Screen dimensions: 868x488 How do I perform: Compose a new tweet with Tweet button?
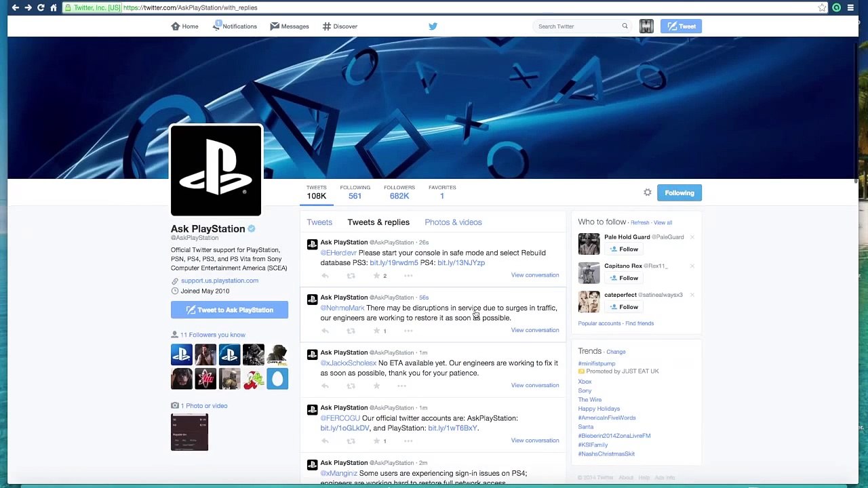point(681,26)
